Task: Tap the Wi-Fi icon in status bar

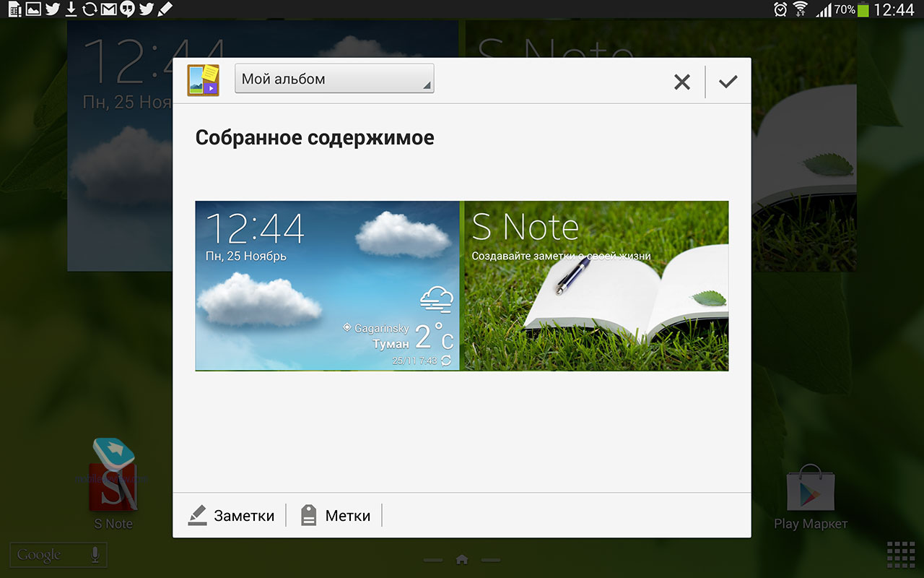Action: click(800, 9)
